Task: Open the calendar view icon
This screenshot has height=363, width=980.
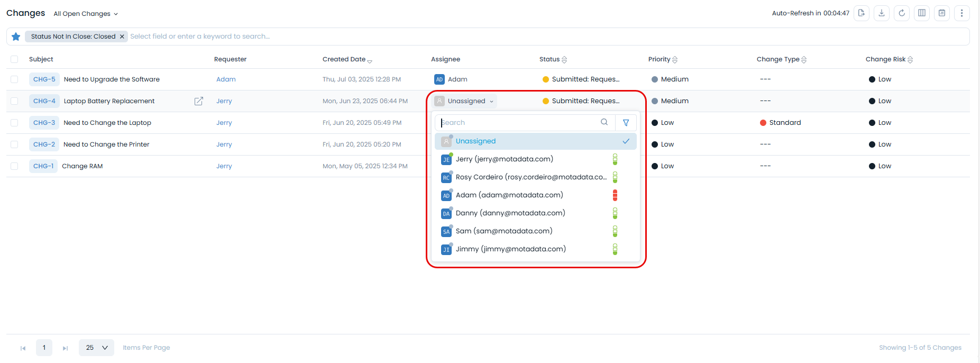Action: coord(942,13)
